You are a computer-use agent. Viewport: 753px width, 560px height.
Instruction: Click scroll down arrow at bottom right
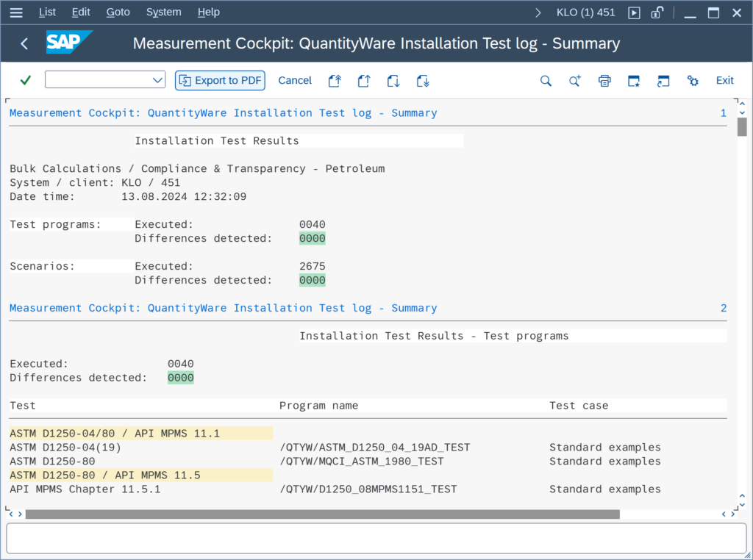(742, 505)
